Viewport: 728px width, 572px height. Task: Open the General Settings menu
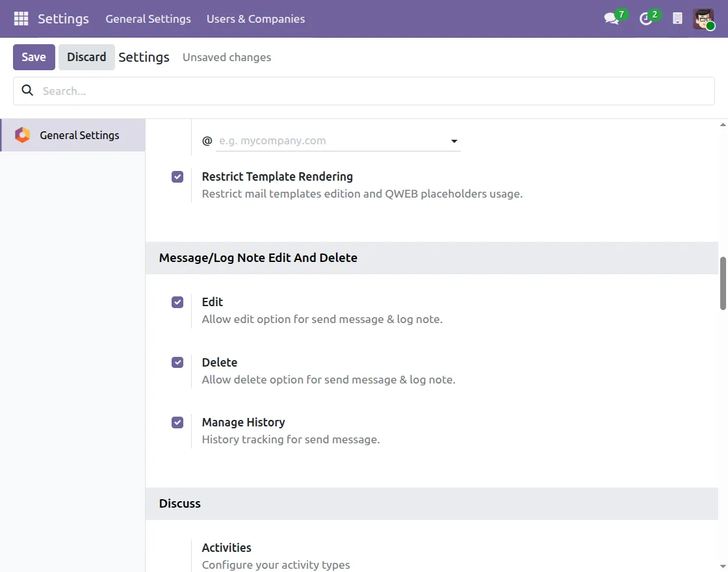point(148,19)
